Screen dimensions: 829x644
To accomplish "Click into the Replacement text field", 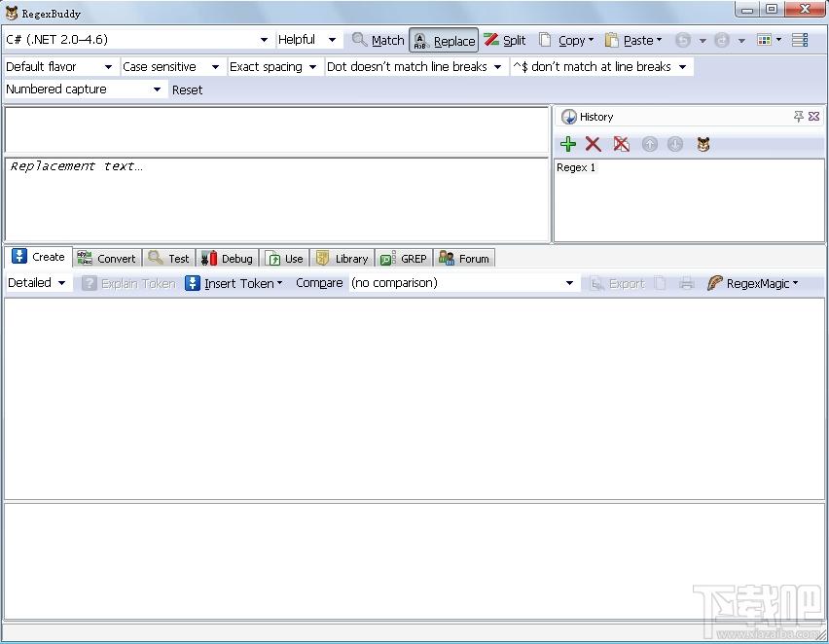I will (277, 199).
